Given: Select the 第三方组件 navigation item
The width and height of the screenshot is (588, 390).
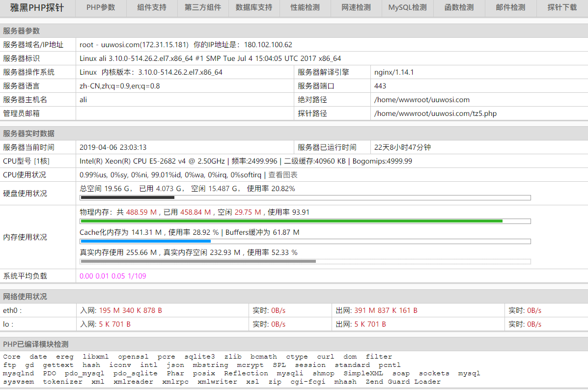Looking at the screenshot, I should pyautogui.click(x=203, y=8).
